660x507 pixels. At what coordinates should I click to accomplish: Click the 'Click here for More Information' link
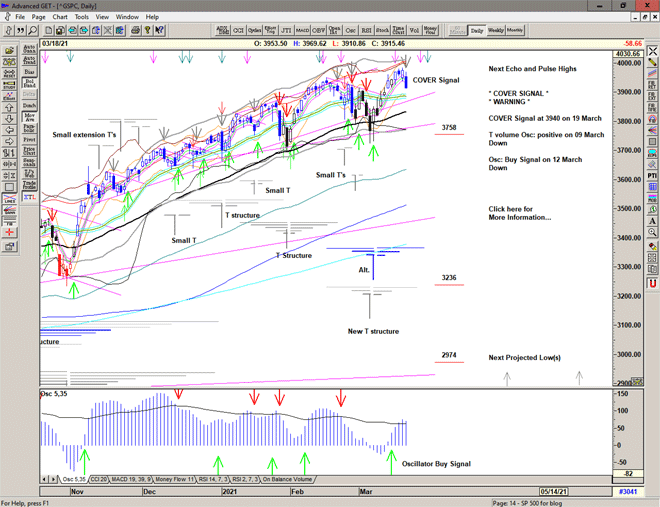(519, 213)
